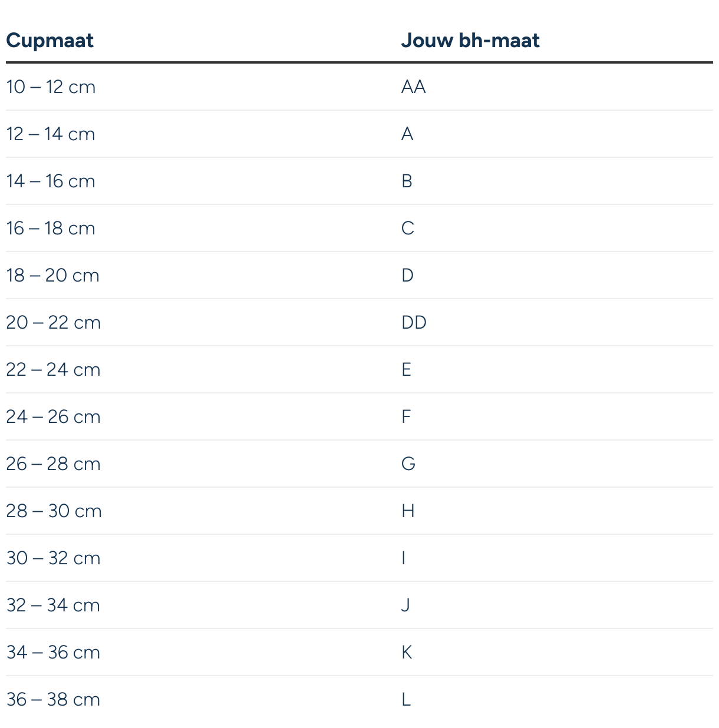The image size is (719, 728).
Task: Select the 34 – 36 cm measurement
Action: point(53,653)
